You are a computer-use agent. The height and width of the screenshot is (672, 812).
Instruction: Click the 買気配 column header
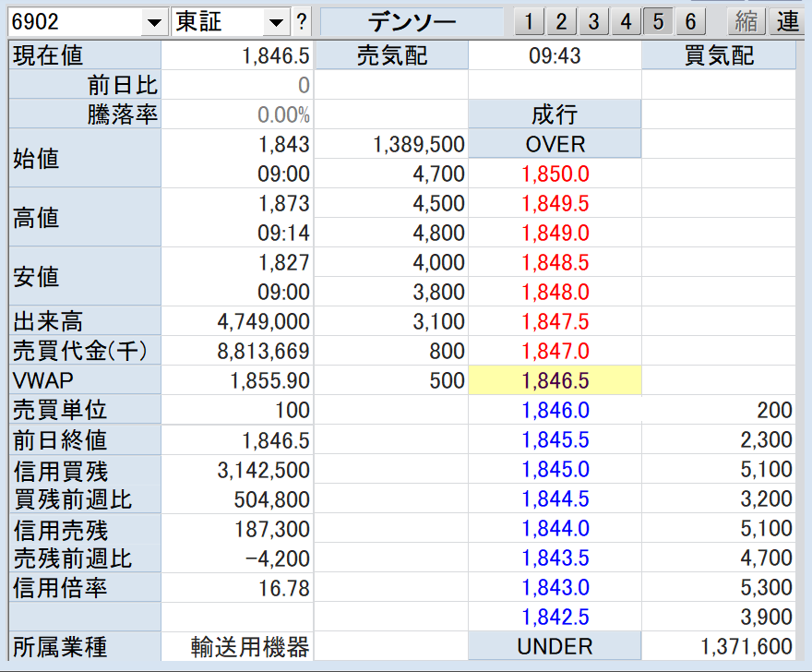coord(718,56)
